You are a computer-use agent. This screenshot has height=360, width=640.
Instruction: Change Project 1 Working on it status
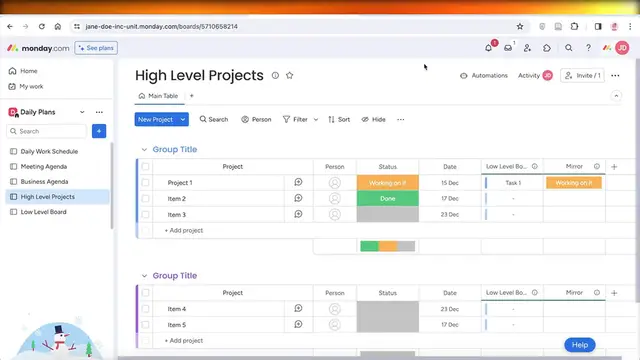coord(388,182)
